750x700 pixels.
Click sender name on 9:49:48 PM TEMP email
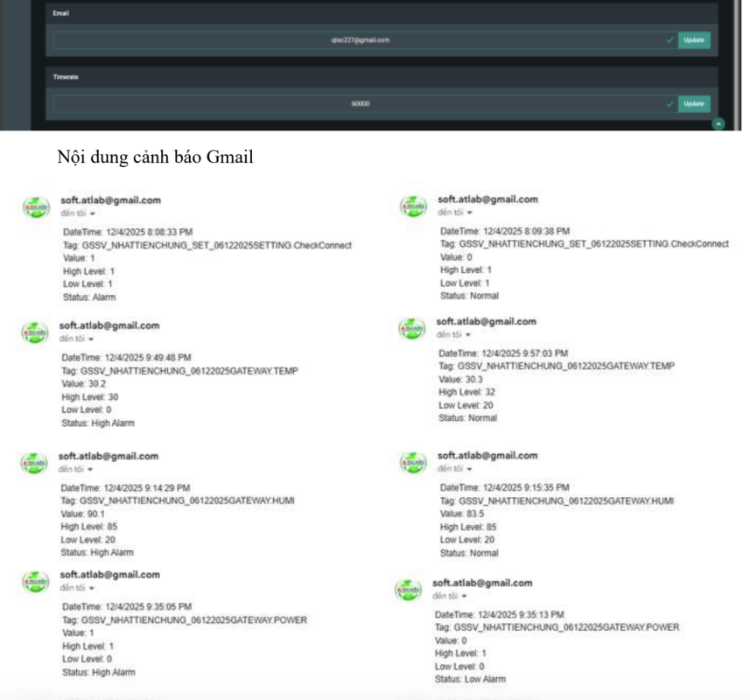(109, 325)
